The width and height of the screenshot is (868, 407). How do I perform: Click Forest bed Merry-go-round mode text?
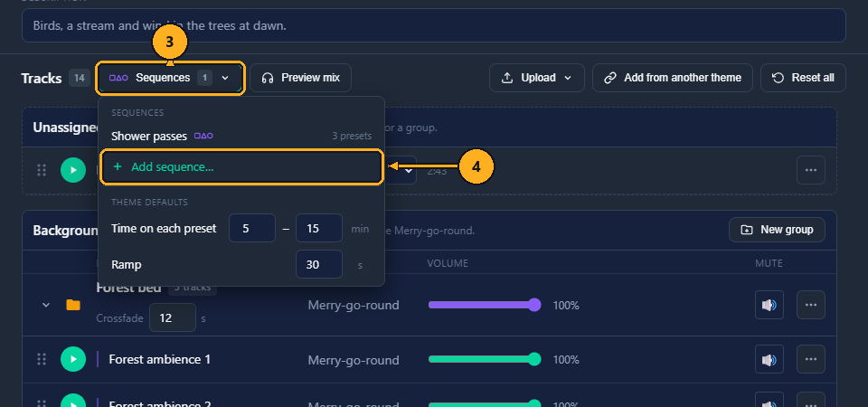tap(354, 306)
